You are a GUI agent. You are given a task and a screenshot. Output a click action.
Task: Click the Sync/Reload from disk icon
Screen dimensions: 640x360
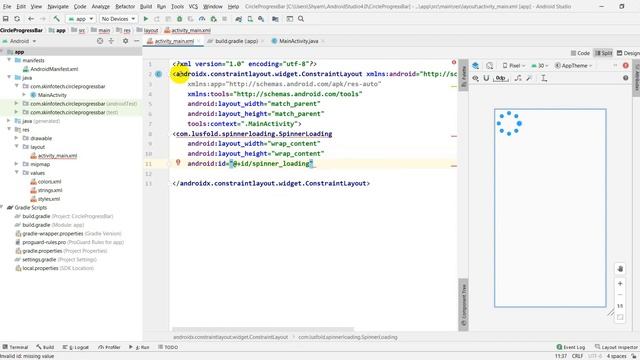[x=17, y=19]
